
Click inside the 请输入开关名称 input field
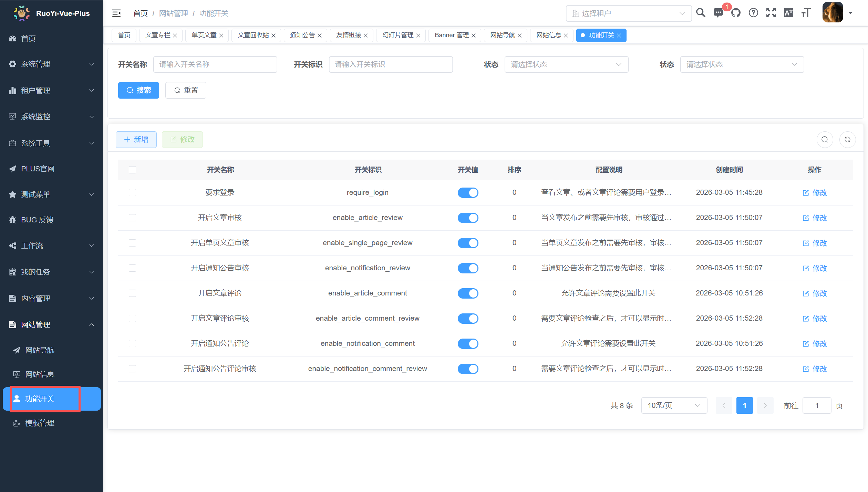click(x=215, y=64)
